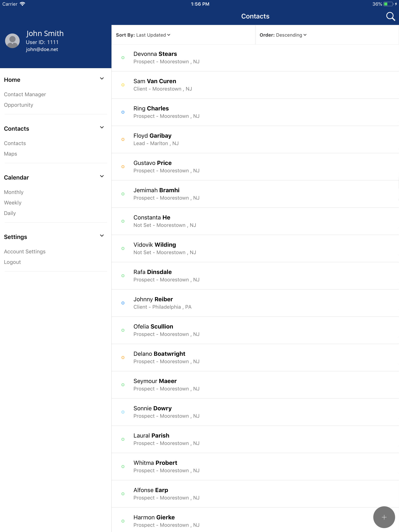Open contact Johnny Reiber

pyautogui.click(x=255, y=303)
